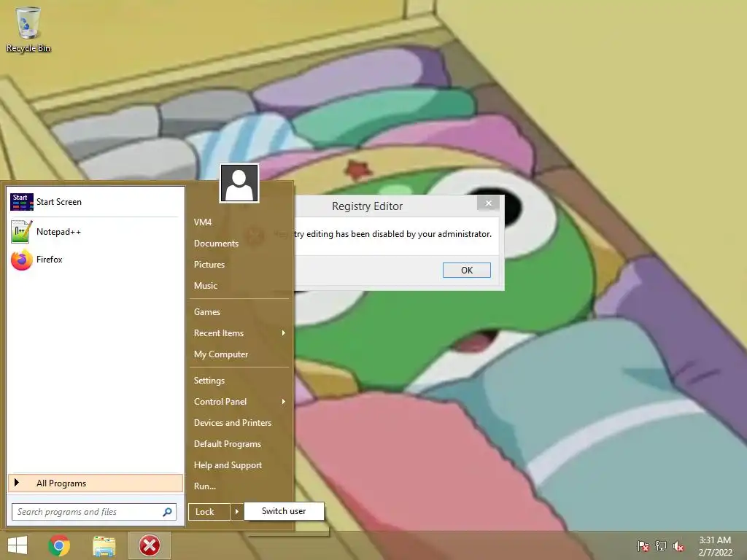Select Switch user option
The width and height of the screenshot is (747, 560).
(284, 511)
